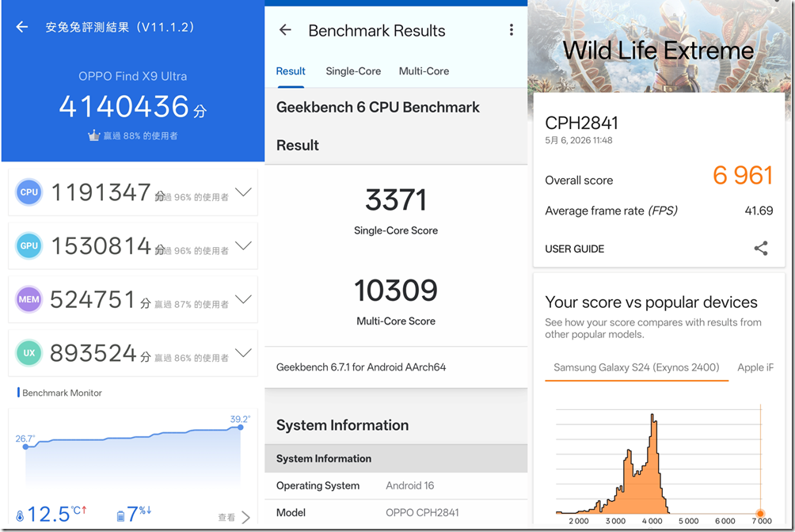Screen dimensions: 795x532
Task: Tap the back arrow in the AnTuTu results header
Action: (x=22, y=27)
